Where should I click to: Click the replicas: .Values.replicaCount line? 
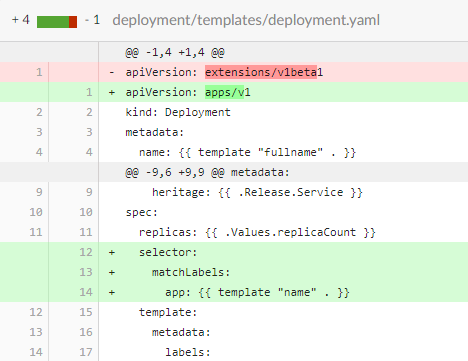pyautogui.click(x=257, y=232)
